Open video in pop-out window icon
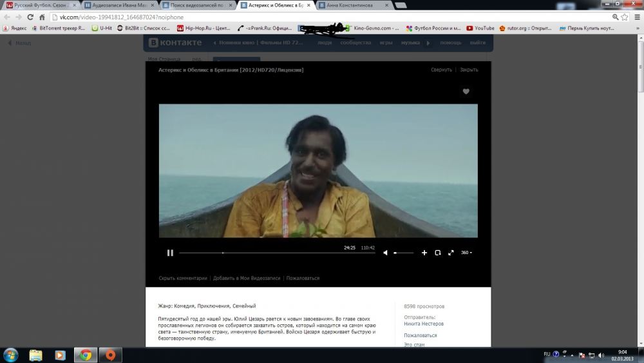The width and height of the screenshot is (644, 363). coord(438,253)
